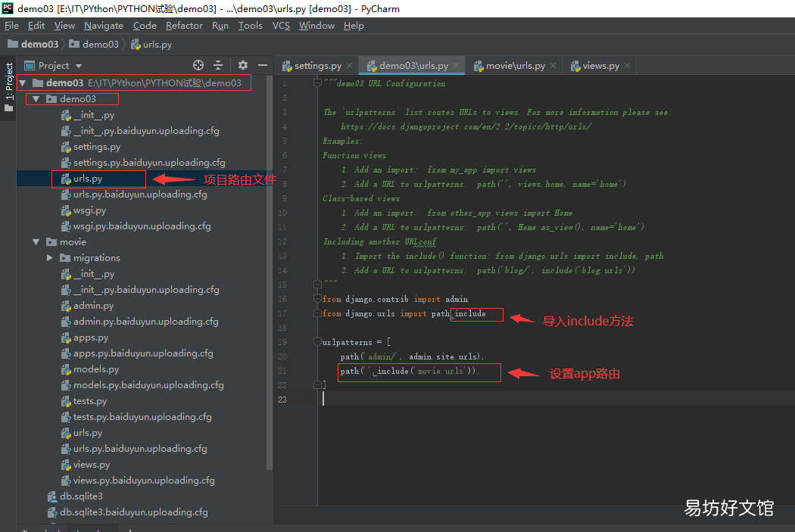This screenshot has width=795, height=532.
Task: Fold the urlpatterns list at line 19
Action: click(x=317, y=342)
